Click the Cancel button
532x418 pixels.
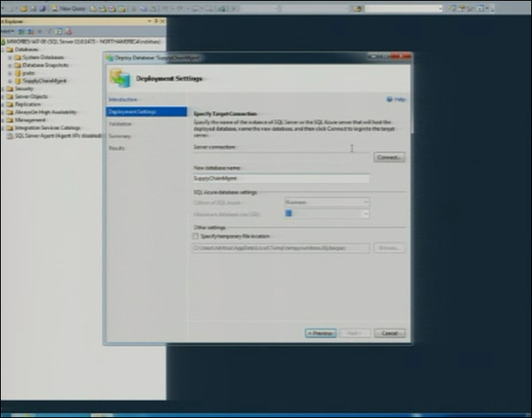tap(389, 333)
